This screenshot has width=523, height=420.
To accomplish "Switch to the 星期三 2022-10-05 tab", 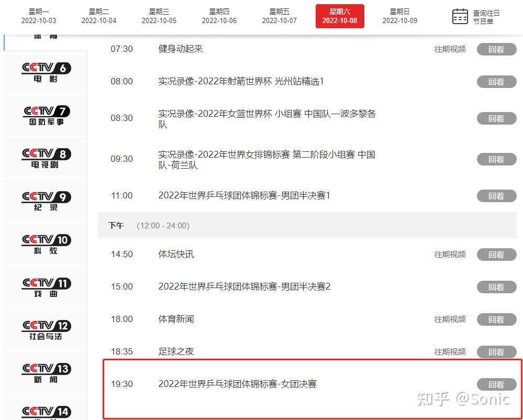I will (159, 16).
